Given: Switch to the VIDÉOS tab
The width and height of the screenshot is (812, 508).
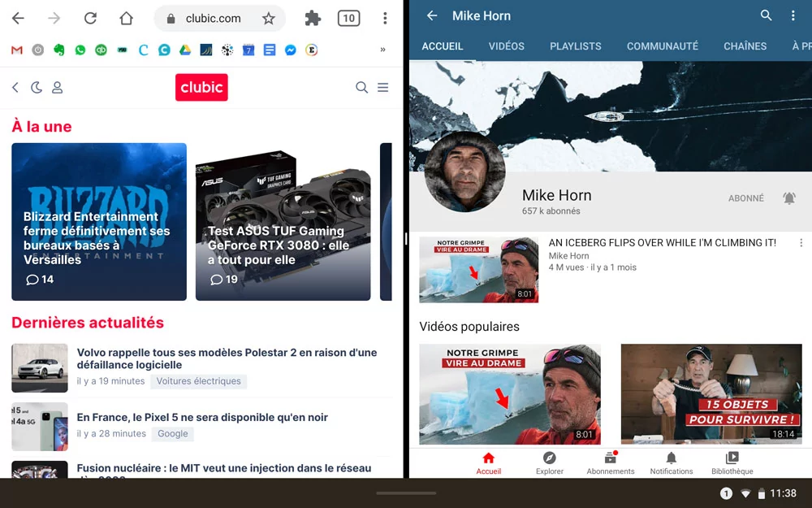Looking at the screenshot, I should [x=507, y=46].
